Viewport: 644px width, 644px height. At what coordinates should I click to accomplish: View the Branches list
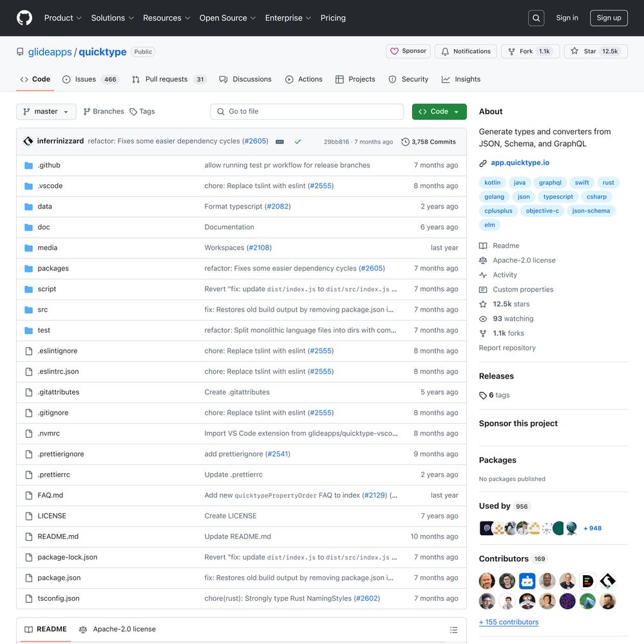(x=104, y=111)
